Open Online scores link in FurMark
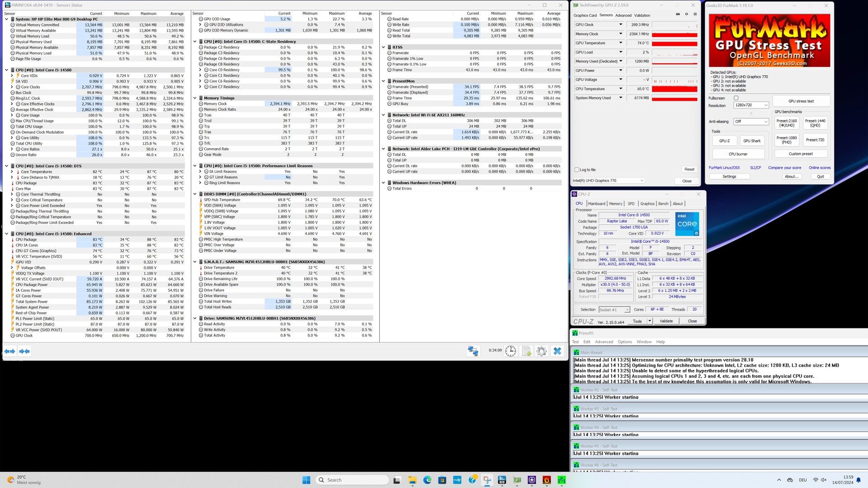The width and height of the screenshot is (868, 488). pos(819,168)
